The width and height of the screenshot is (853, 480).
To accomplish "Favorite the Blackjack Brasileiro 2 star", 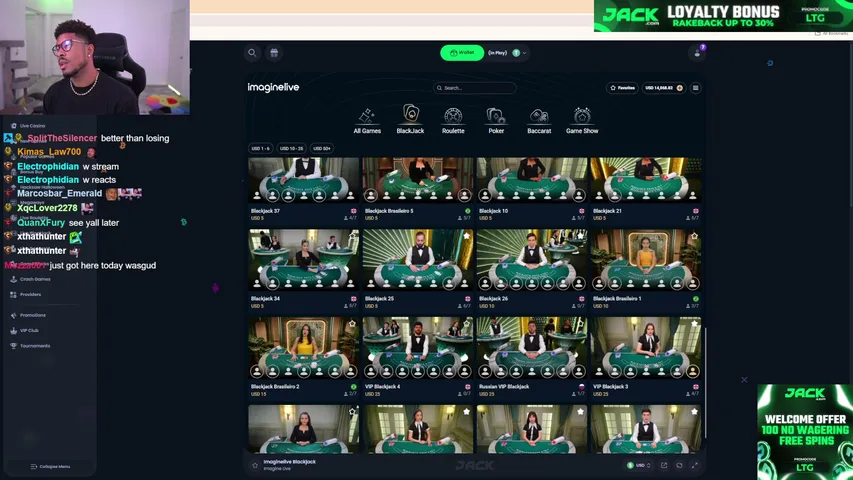I will [x=353, y=323].
